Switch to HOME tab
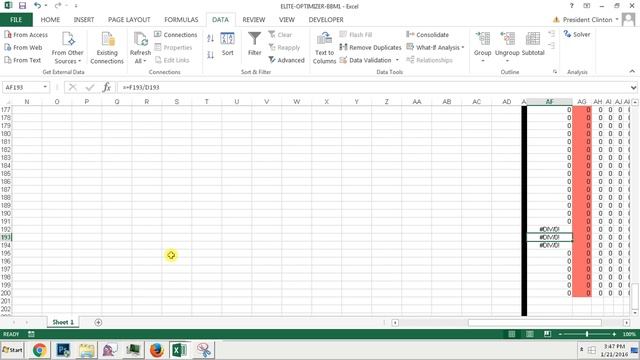Viewport: 640px width, 360px height. click(50, 20)
